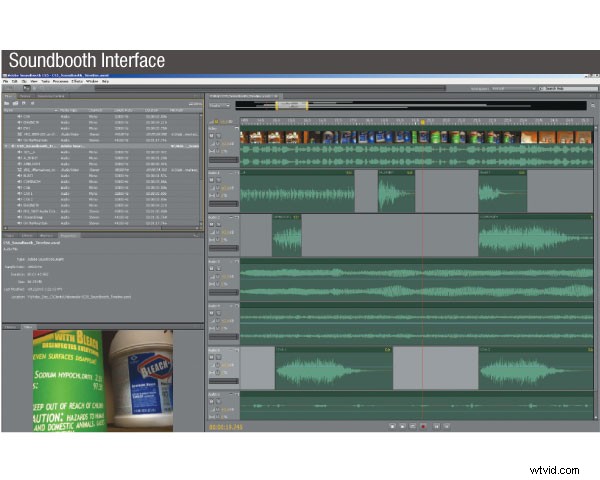Screen dimensions: 600x480
Task: Click the Stop transport button
Action: 392,426
